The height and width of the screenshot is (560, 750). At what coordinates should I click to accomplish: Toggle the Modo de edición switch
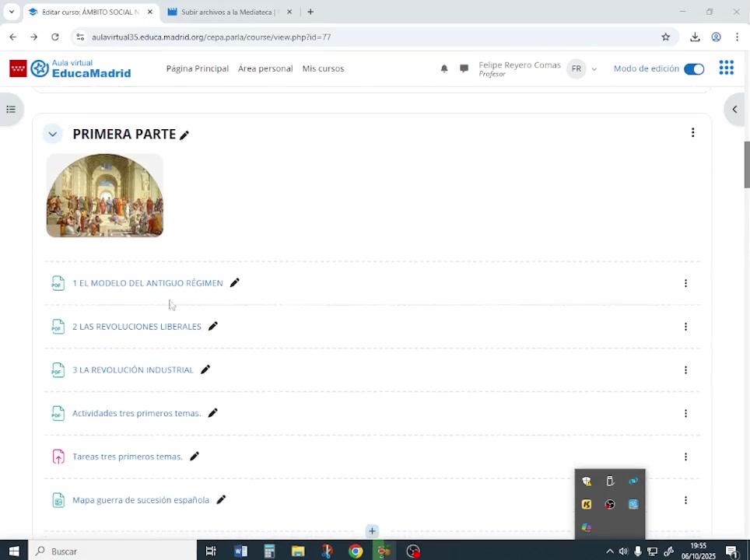pyautogui.click(x=693, y=69)
